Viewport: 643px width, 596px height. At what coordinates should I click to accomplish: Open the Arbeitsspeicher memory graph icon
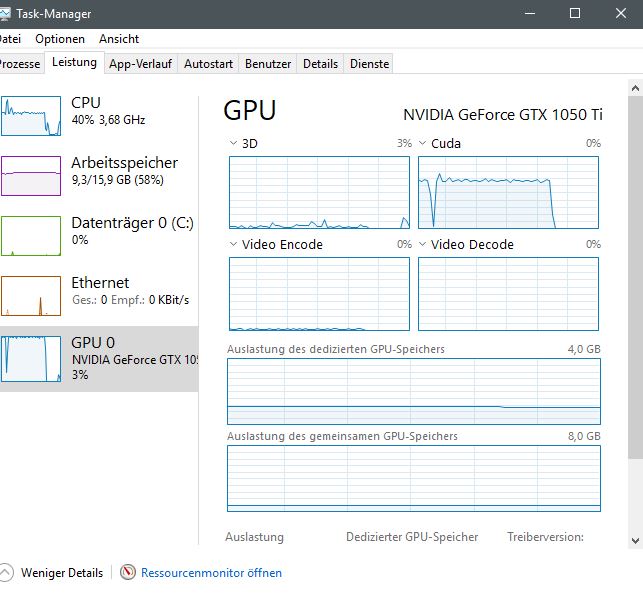(x=32, y=176)
